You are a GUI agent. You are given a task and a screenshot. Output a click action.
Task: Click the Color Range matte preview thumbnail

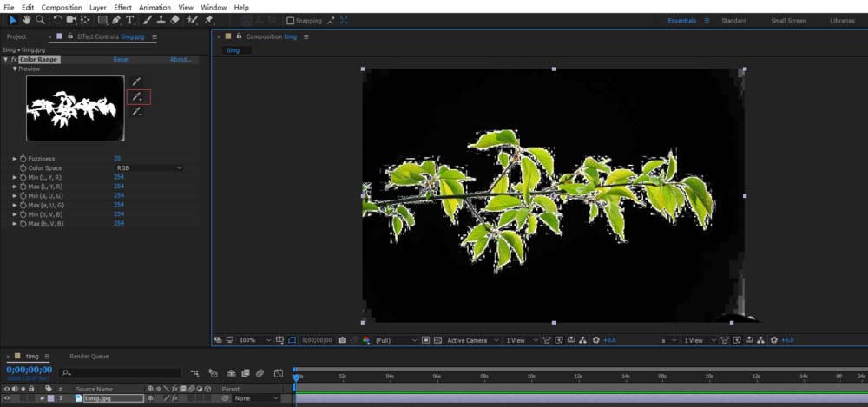click(x=75, y=108)
